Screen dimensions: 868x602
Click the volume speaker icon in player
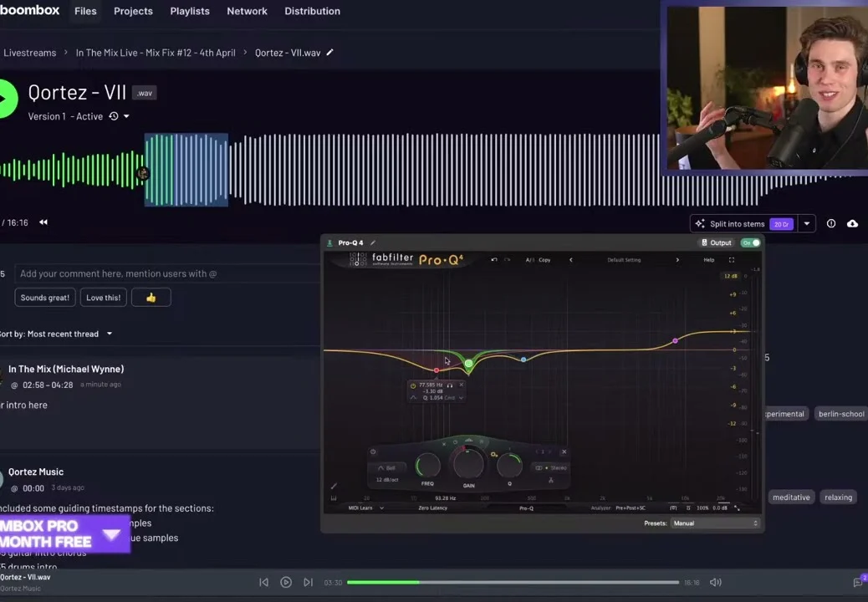point(715,582)
